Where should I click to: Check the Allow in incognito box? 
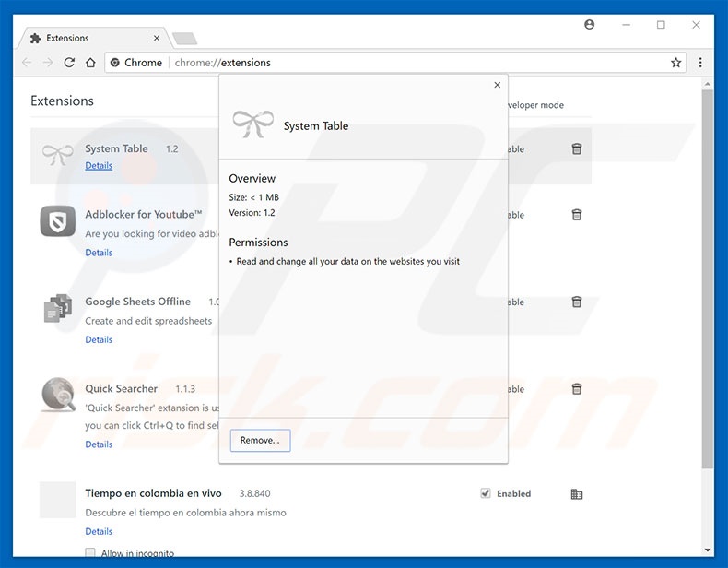[x=90, y=553]
